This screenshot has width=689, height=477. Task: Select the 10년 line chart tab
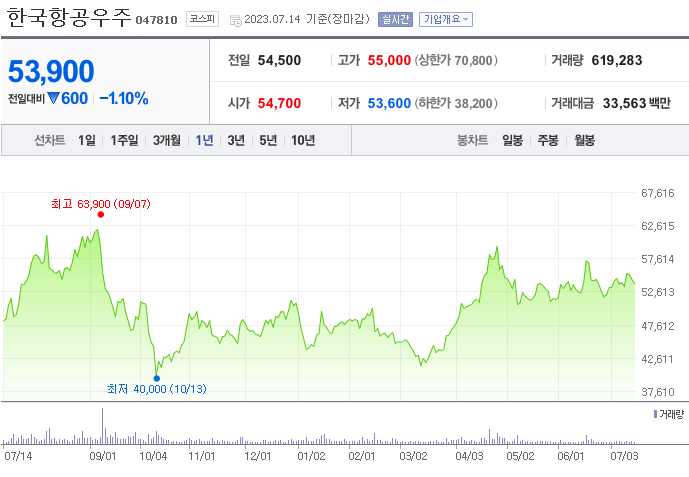pos(303,140)
